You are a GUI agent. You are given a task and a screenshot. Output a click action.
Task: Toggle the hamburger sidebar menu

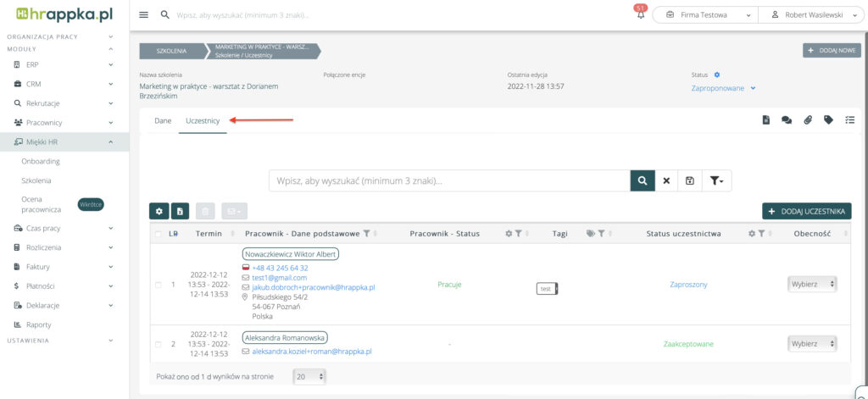(x=143, y=15)
